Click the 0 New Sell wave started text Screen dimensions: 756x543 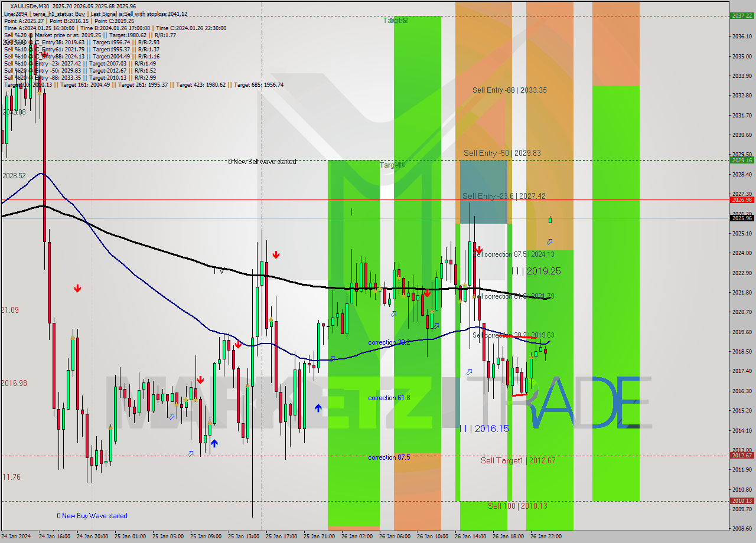click(x=262, y=162)
